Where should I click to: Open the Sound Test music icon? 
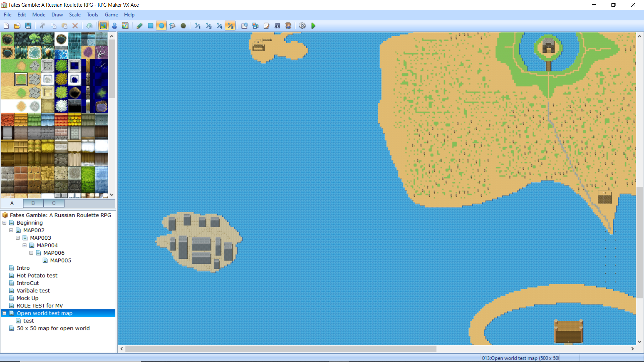(x=277, y=26)
